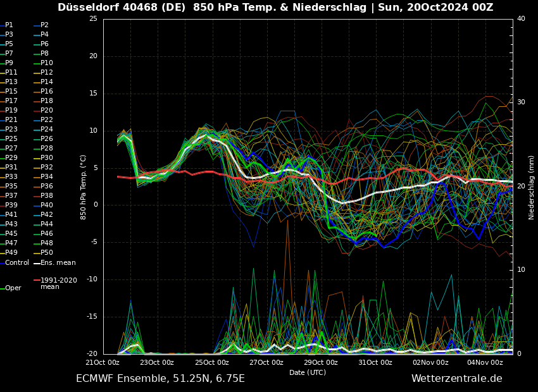Viewport: 538px width, 392px height.
Task: Click the 31Oct 00z date tick
Action: [375, 362]
